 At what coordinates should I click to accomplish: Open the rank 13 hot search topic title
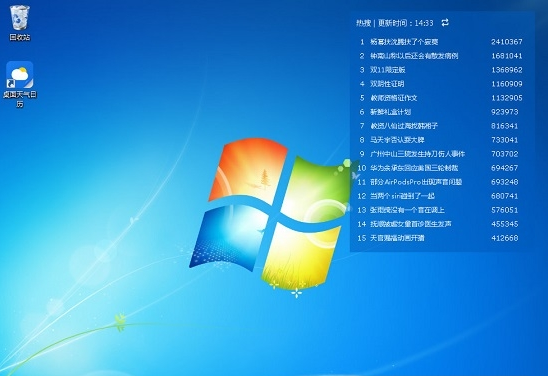[x=408, y=210]
